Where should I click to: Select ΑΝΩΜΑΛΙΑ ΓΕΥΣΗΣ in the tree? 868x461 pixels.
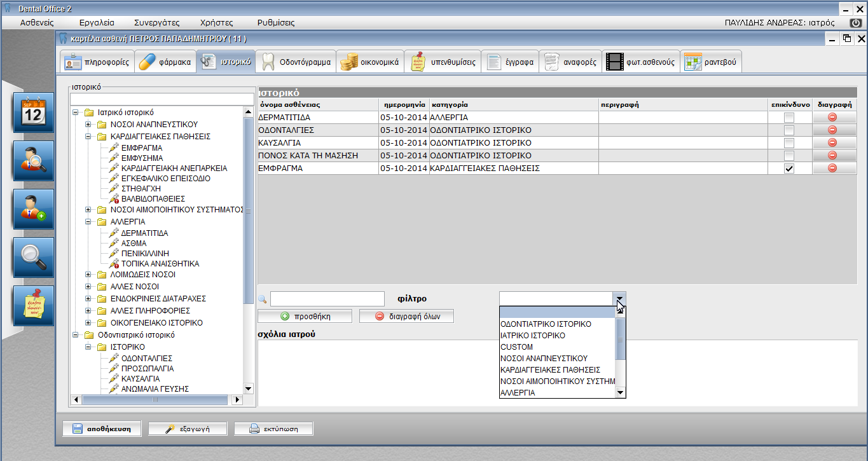pyautogui.click(x=149, y=389)
